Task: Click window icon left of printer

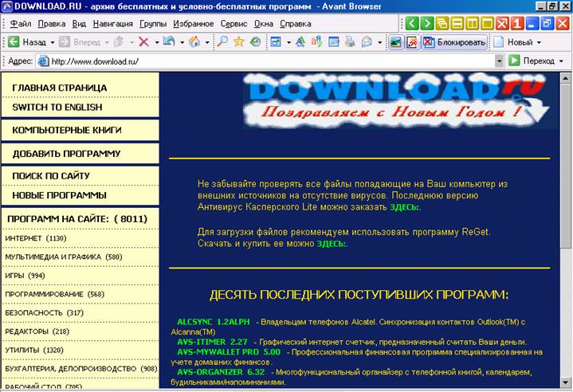Action: (x=334, y=42)
